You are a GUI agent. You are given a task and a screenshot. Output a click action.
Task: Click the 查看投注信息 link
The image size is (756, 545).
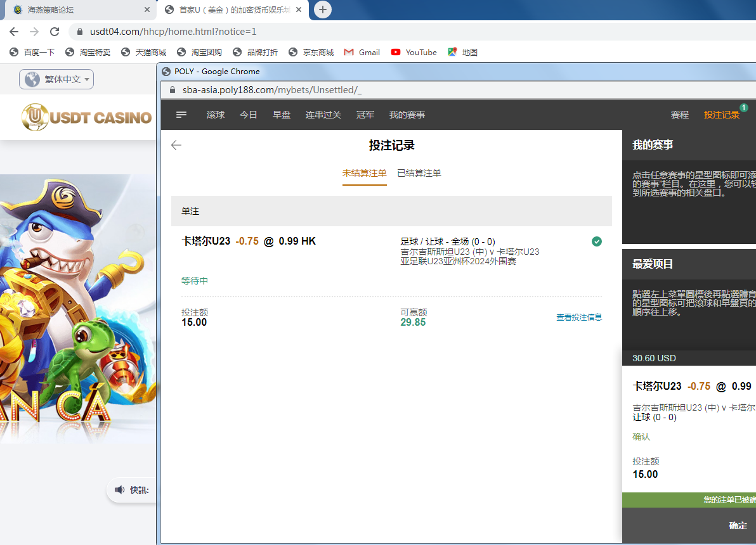579,317
